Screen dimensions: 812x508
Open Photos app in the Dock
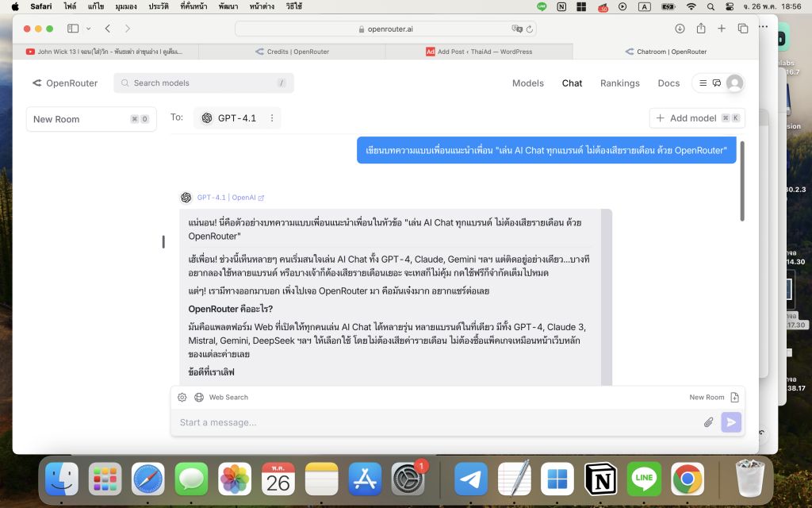(x=235, y=479)
